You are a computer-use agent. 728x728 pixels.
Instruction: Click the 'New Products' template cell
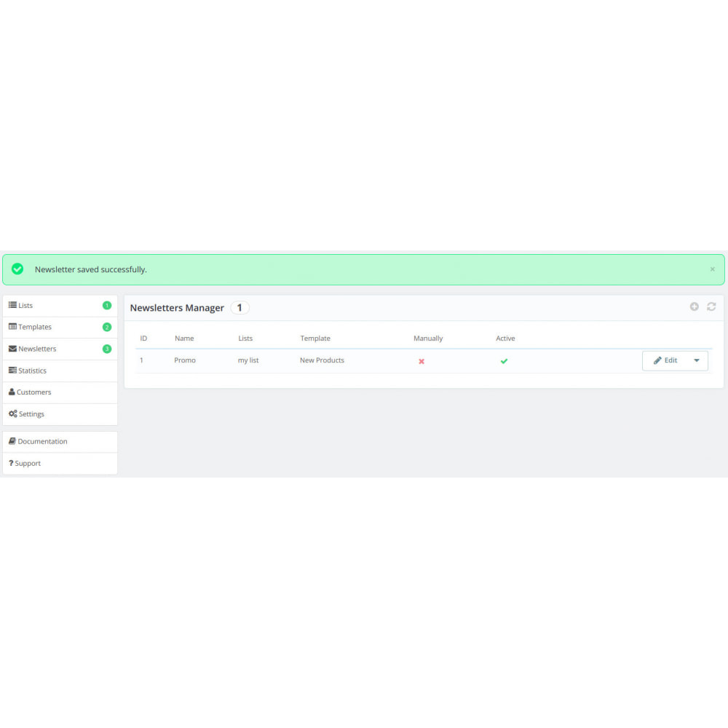[x=322, y=360]
